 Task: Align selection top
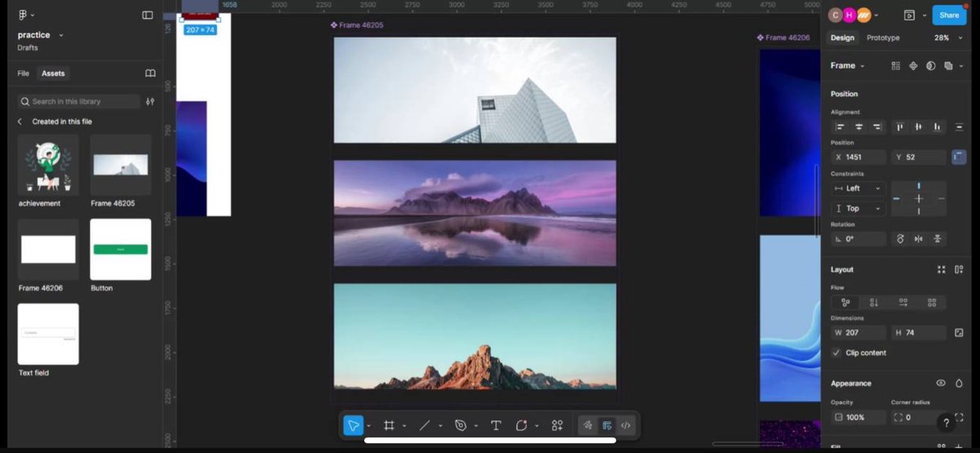(900, 127)
